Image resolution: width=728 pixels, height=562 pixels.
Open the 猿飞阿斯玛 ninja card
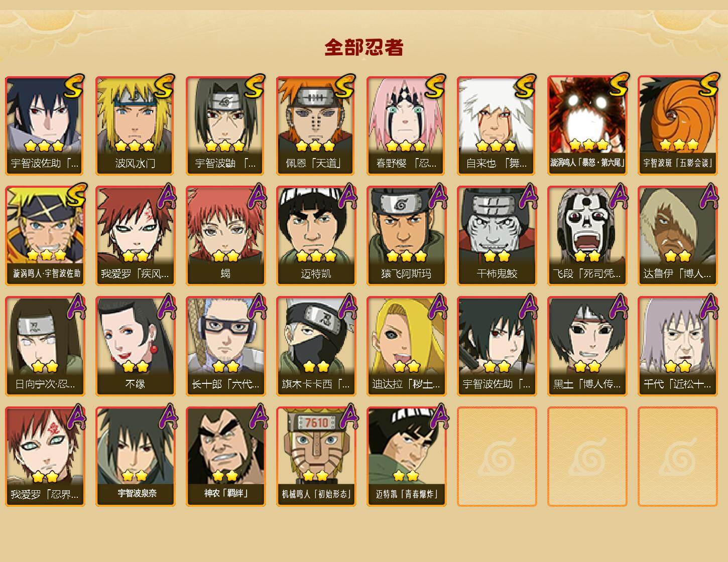point(406,236)
